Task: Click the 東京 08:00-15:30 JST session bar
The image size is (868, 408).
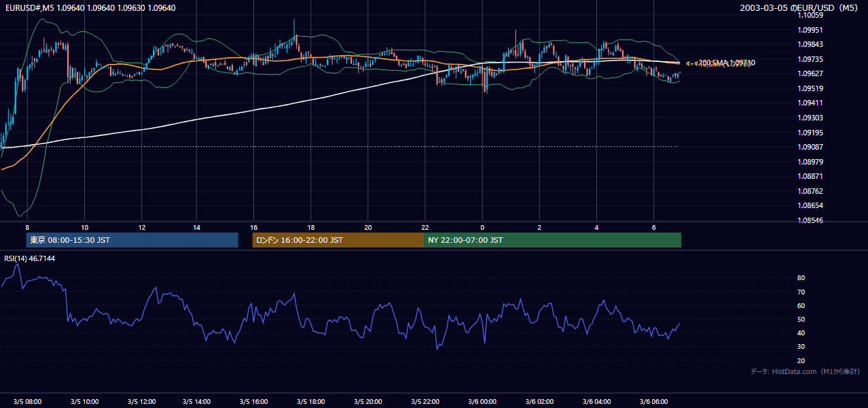Action: tap(132, 240)
